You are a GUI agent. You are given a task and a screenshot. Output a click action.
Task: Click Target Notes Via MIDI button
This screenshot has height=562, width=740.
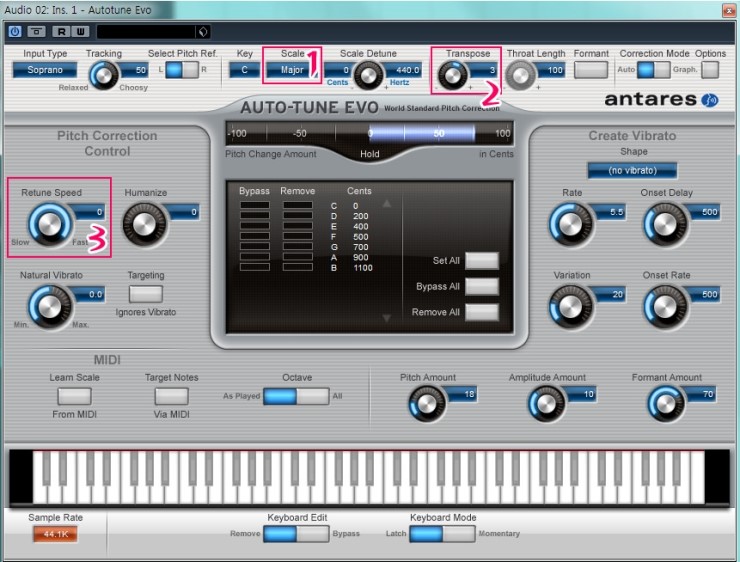tap(172, 396)
